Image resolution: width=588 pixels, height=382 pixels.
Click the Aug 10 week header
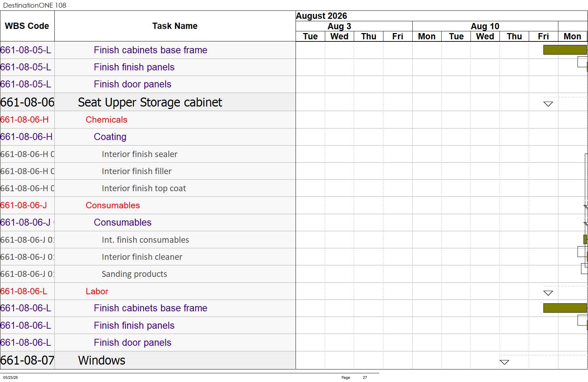[485, 26]
